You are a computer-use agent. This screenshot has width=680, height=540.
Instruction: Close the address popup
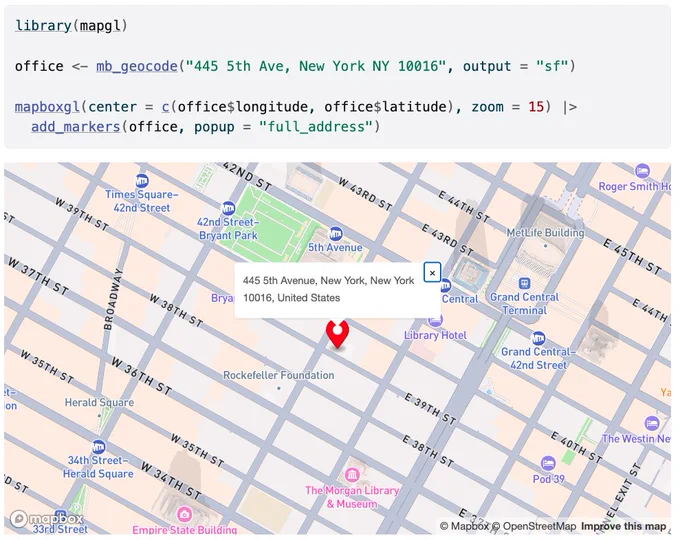(x=432, y=273)
